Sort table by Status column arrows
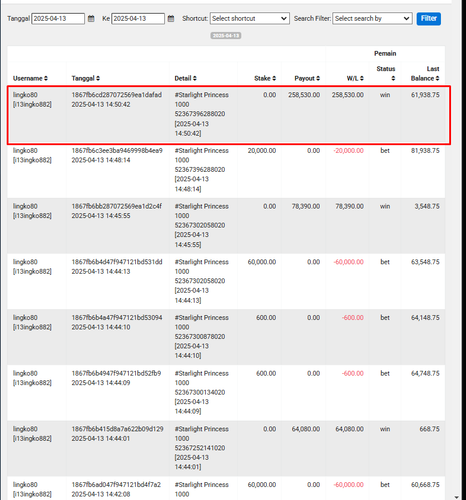466x500 pixels. 393,78
